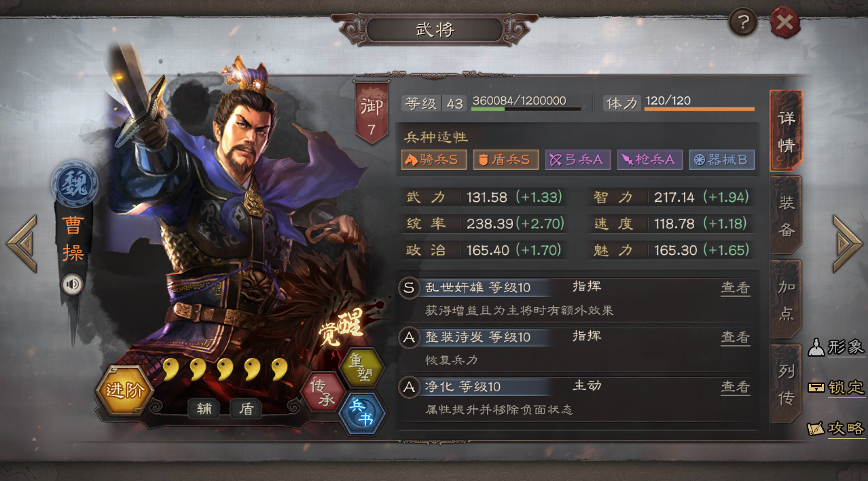868x481 pixels.
Task: Play Cao Cao's voice via speaker icon
Action: [72, 284]
